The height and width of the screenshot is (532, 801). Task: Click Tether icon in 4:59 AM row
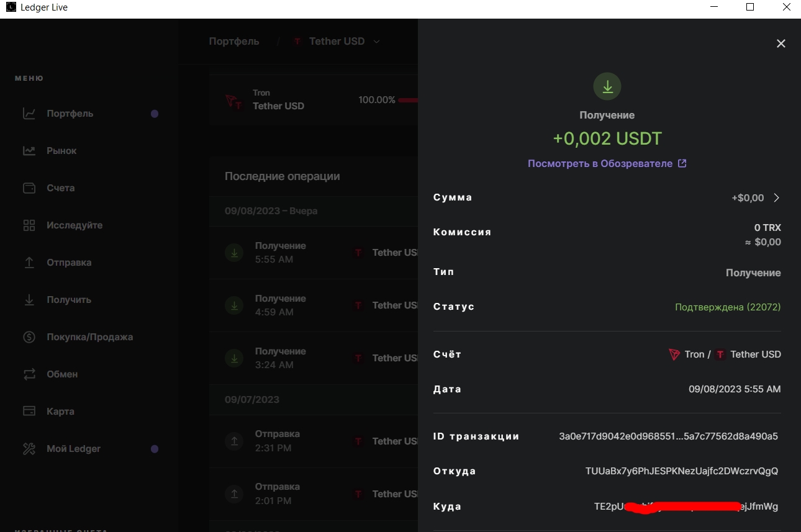point(358,305)
